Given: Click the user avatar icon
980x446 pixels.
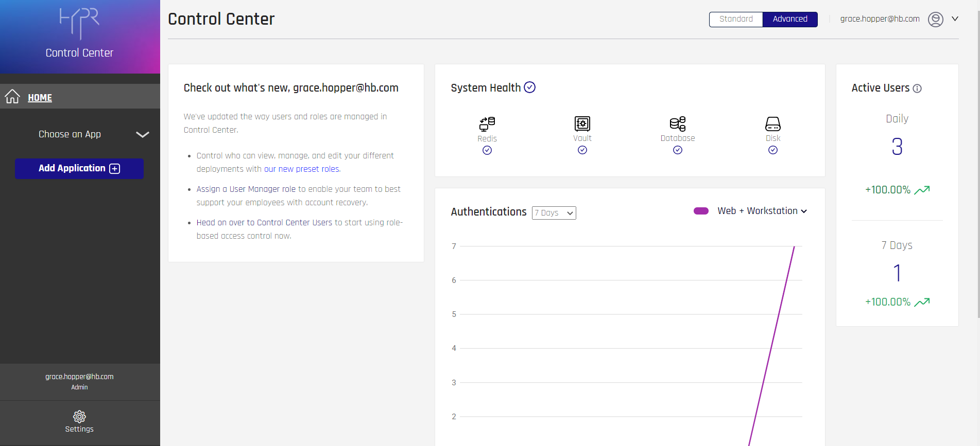Looking at the screenshot, I should click(935, 19).
